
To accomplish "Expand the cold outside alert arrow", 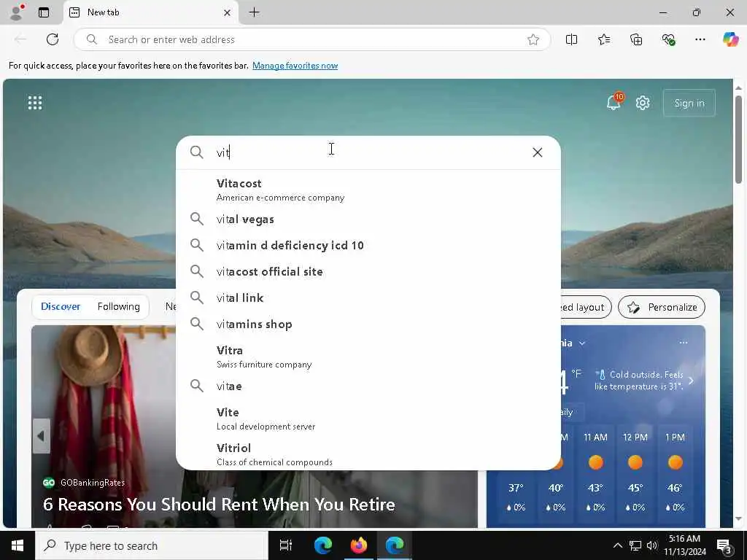I will point(691,381).
